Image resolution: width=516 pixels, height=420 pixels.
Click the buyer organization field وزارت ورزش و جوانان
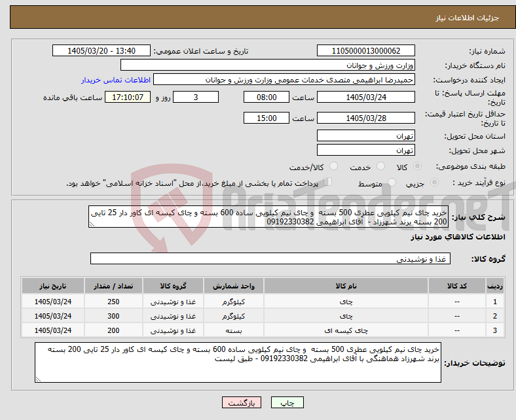[x=268, y=65]
